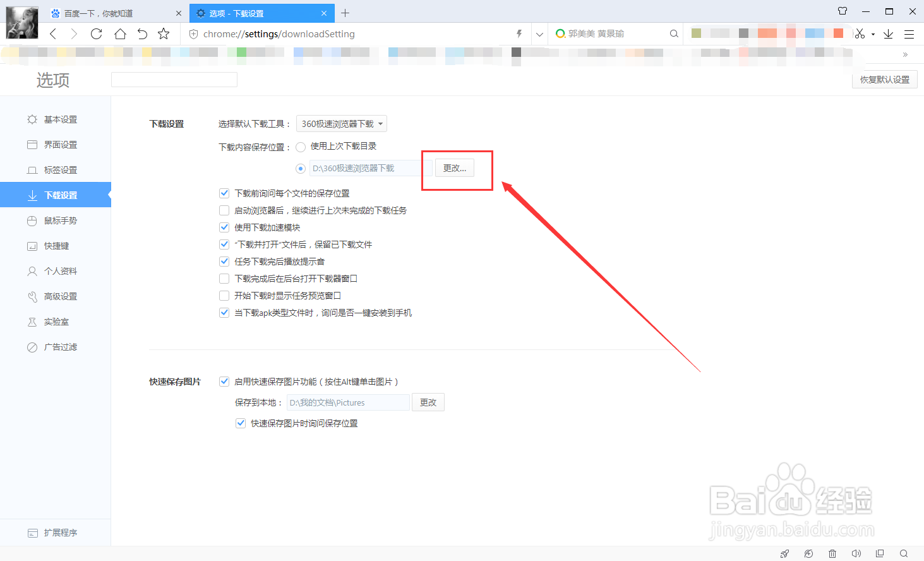Image resolution: width=924 pixels, height=561 pixels.
Task: Enable 下载完成后在后台打开下载器窗口 checkbox
Action: click(224, 279)
